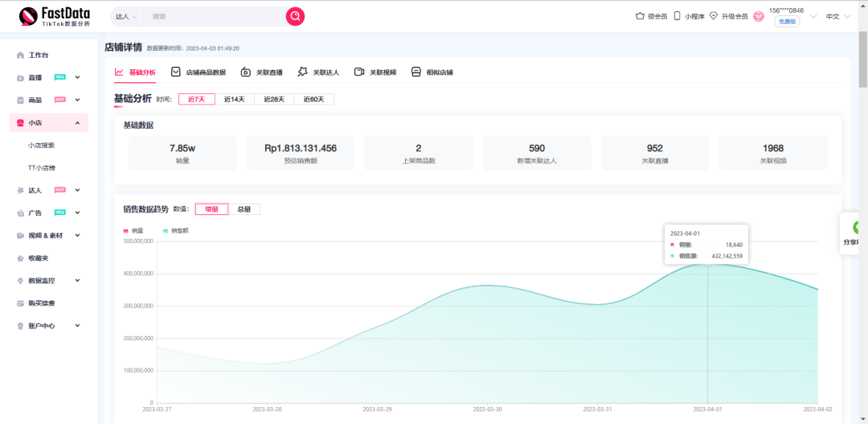Click the 领会员 link
The height and width of the screenshot is (424, 868).
[x=657, y=17]
